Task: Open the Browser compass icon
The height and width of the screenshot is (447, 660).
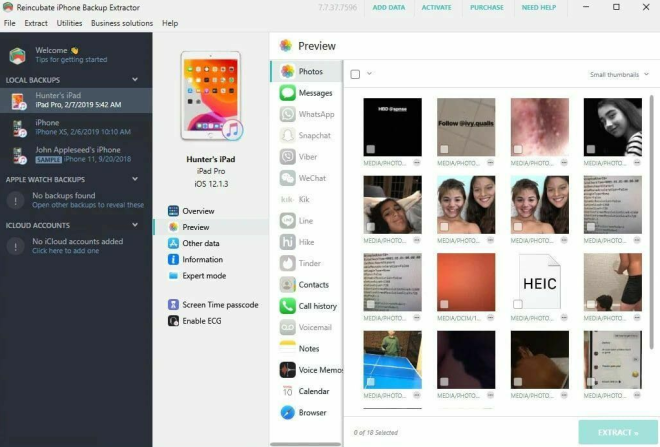Action: click(287, 412)
